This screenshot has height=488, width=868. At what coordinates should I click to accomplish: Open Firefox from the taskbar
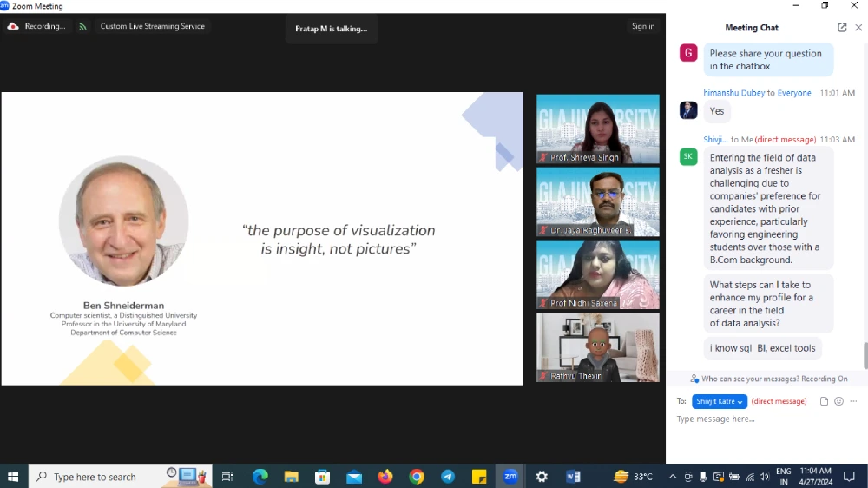pyautogui.click(x=385, y=477)
